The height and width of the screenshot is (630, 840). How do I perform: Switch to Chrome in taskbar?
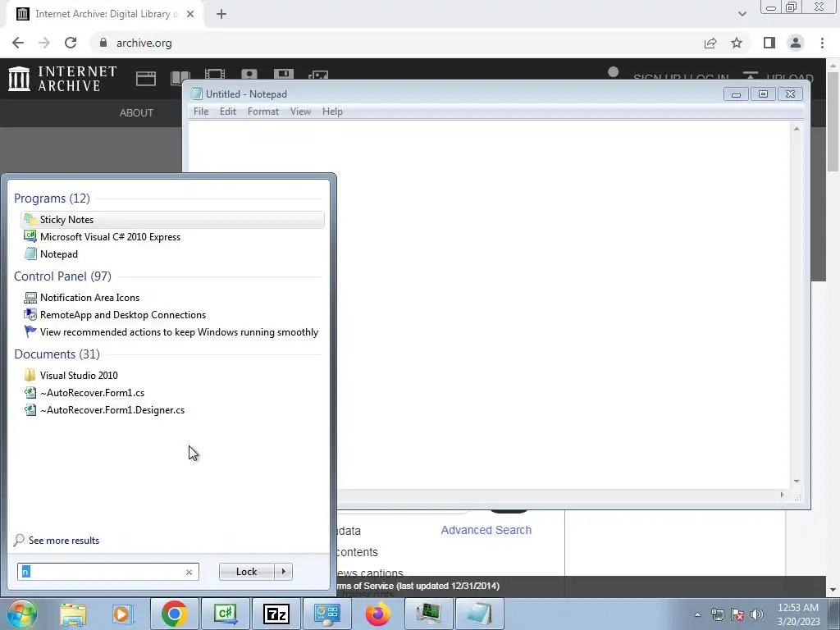pyautogui.click(x=174, y=614)
